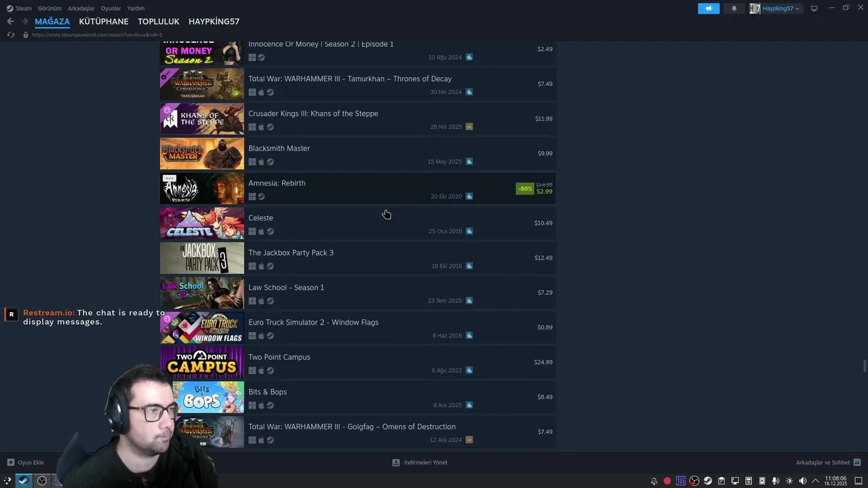The width and height of the screenshot is (868, 488).
Task: Click the Big Picture mode monitor icon
Action: (814, 8)
